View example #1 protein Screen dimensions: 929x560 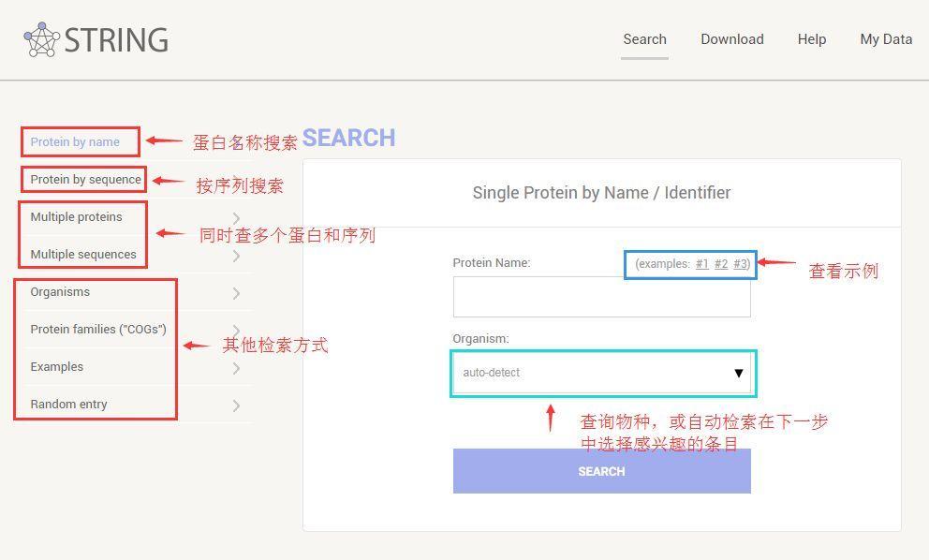pos(701,264)
